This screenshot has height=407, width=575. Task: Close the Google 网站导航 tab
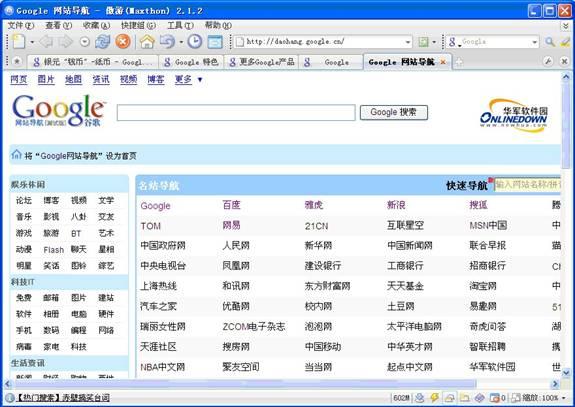pos(443,62)
